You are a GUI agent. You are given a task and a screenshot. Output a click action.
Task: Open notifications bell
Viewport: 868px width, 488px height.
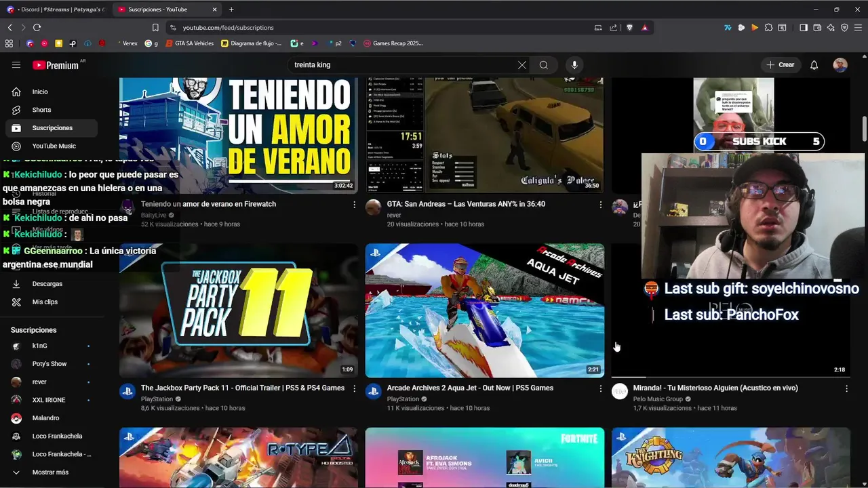click(x=814, y=65)
